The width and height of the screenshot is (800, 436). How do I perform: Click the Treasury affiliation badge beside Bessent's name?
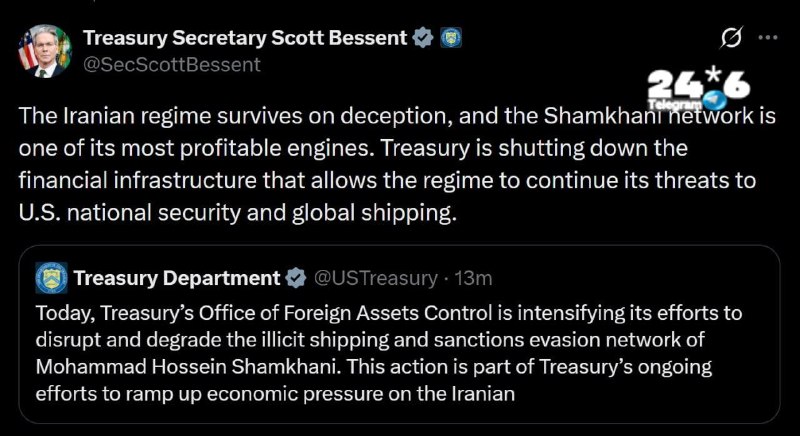pyautogui.click(x=451, y=38)
